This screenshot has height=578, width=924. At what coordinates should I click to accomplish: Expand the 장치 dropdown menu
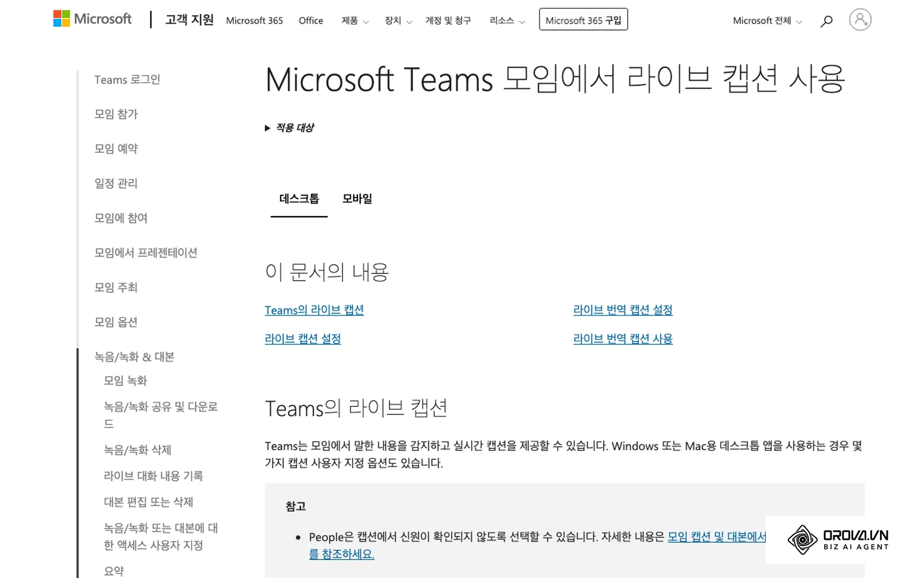[398, 21]
